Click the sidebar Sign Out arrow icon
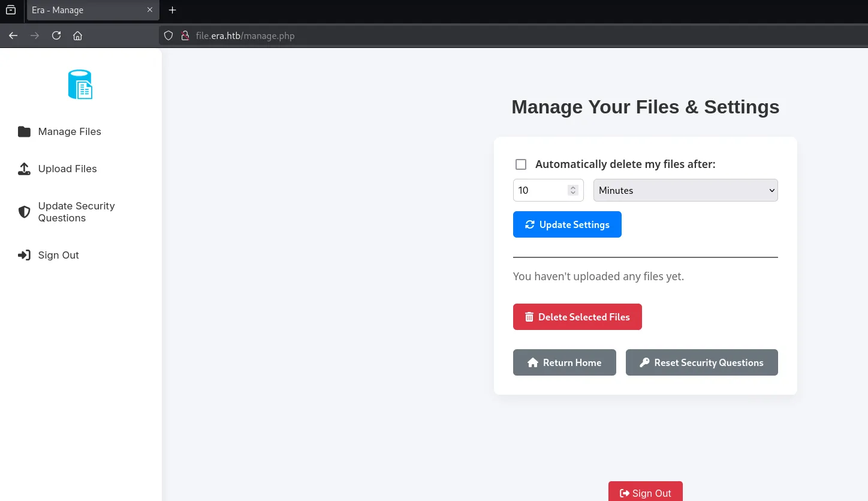Viewport: 868px width, 501px height. coord(24,256)
